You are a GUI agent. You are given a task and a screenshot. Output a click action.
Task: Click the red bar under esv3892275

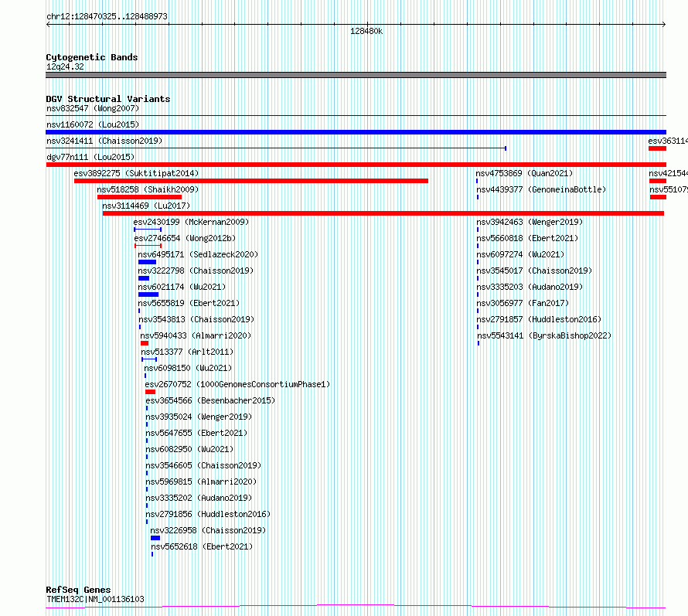251,181
